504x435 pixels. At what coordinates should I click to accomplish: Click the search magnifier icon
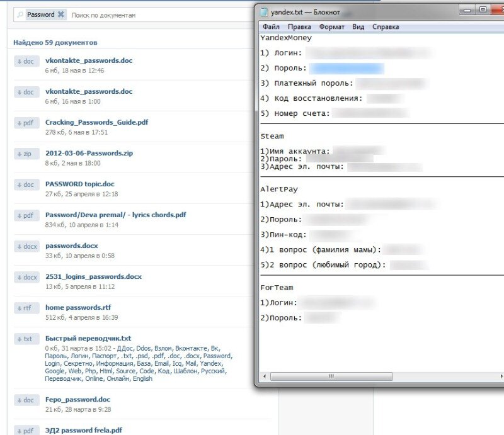(x=20, y=14)
